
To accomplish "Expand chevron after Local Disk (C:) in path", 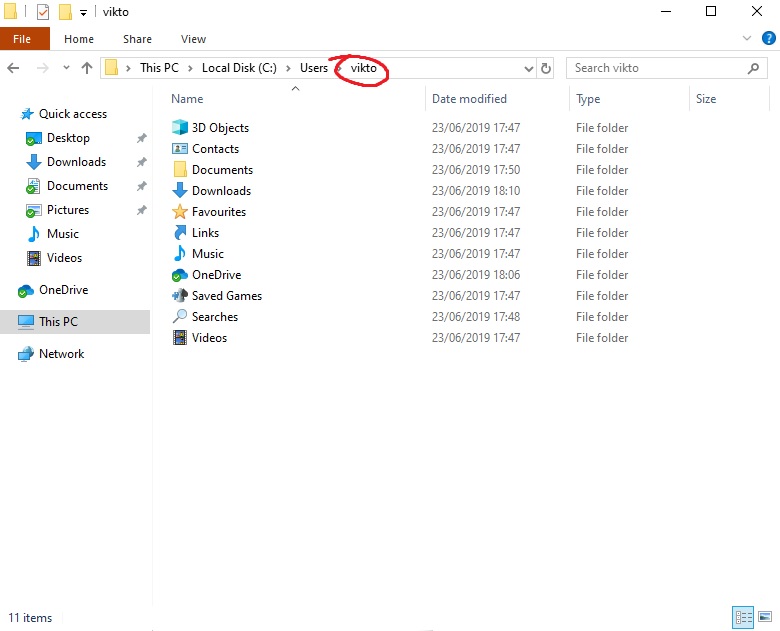I will [x=288, y=68].
